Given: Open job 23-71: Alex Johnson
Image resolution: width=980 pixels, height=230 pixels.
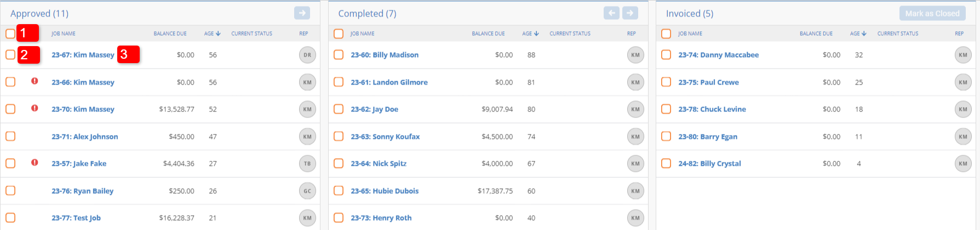Looking at the screenshot, I should coord(85,137).
